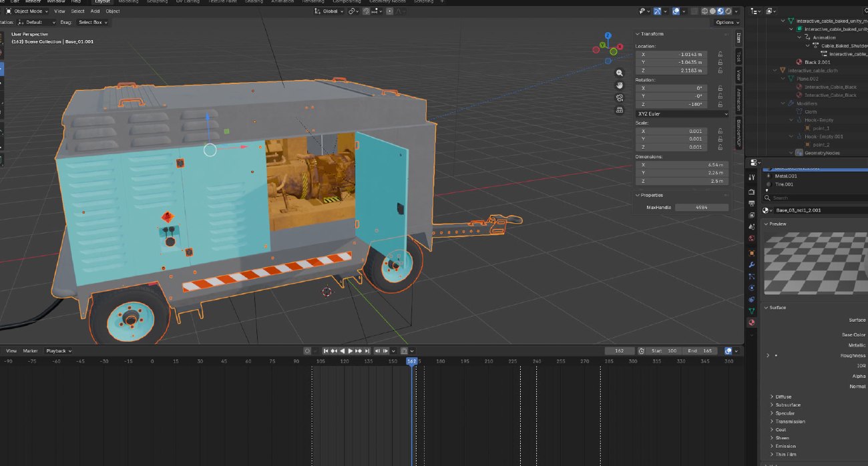Open the XYZ Euler rotation mode dropdown
This screenshot has height=466, width=868.
pos(682,113)
